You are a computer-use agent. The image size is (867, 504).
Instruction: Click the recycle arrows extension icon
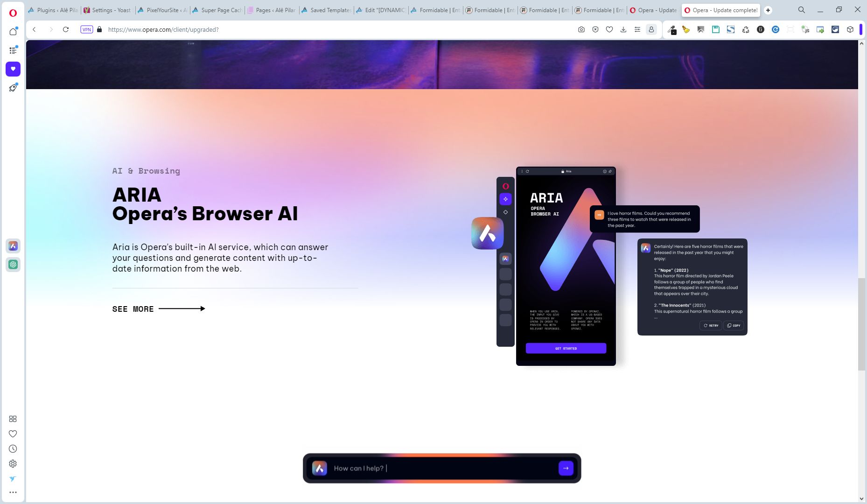[x=746, y=29]
